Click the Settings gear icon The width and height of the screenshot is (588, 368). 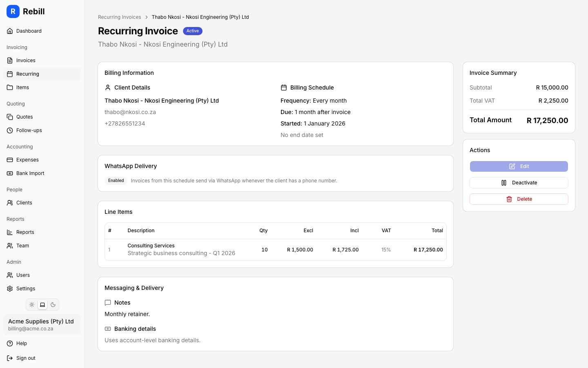10,289
